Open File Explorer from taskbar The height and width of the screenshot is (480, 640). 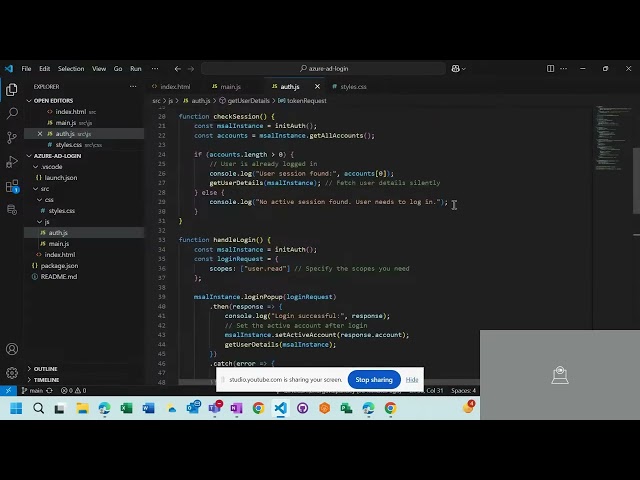pyautogui.click(x=82, y=408)
